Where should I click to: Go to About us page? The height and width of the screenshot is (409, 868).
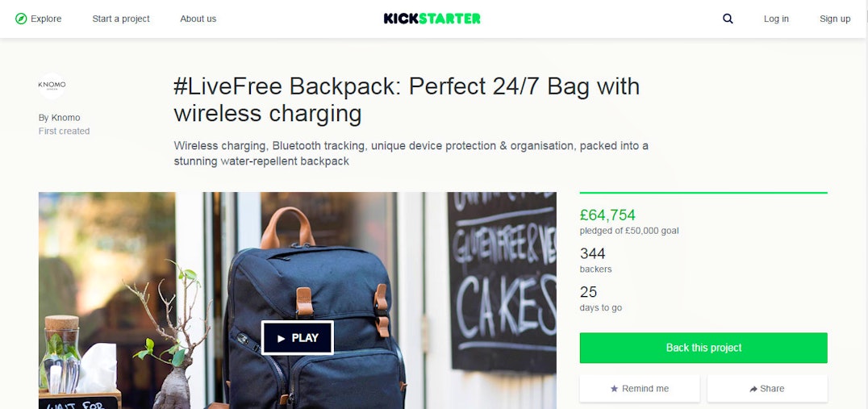tap(198, 19)
